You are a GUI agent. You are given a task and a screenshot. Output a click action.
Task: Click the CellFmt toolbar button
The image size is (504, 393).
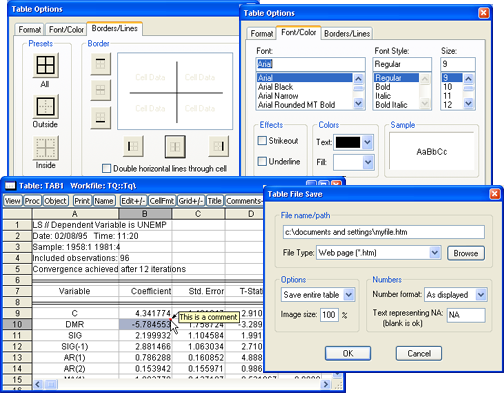click(162, 201)
